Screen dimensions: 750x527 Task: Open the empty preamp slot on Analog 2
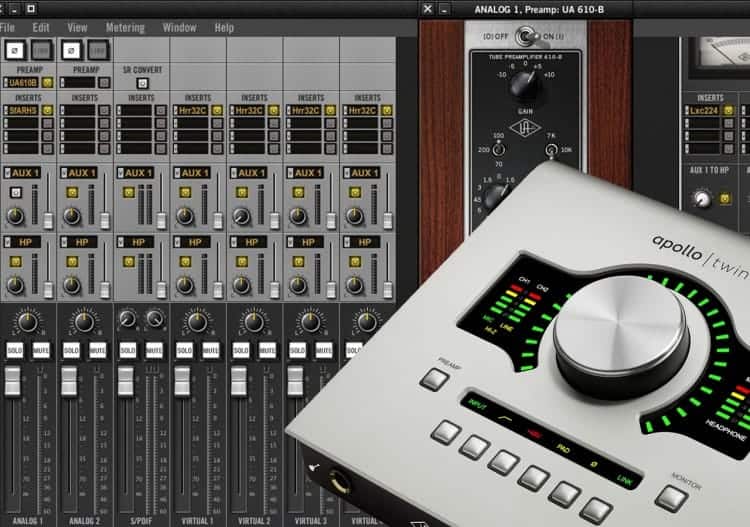77,83
